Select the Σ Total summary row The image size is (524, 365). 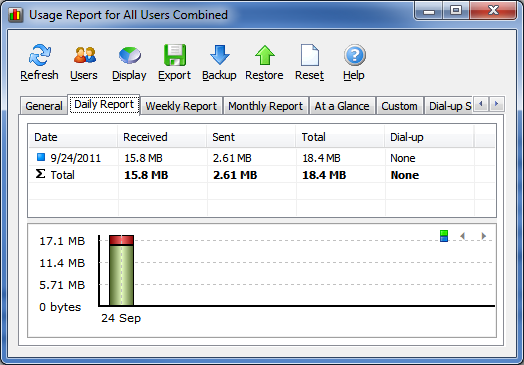point(262,175)
